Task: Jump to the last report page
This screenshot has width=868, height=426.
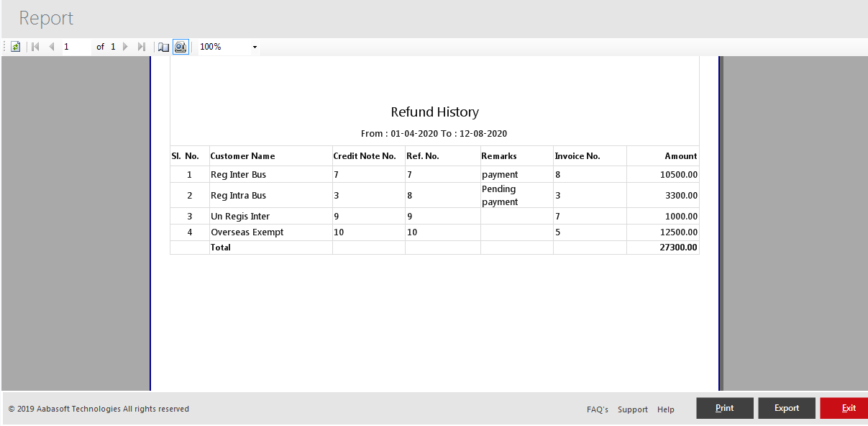Action: (141, 47)
